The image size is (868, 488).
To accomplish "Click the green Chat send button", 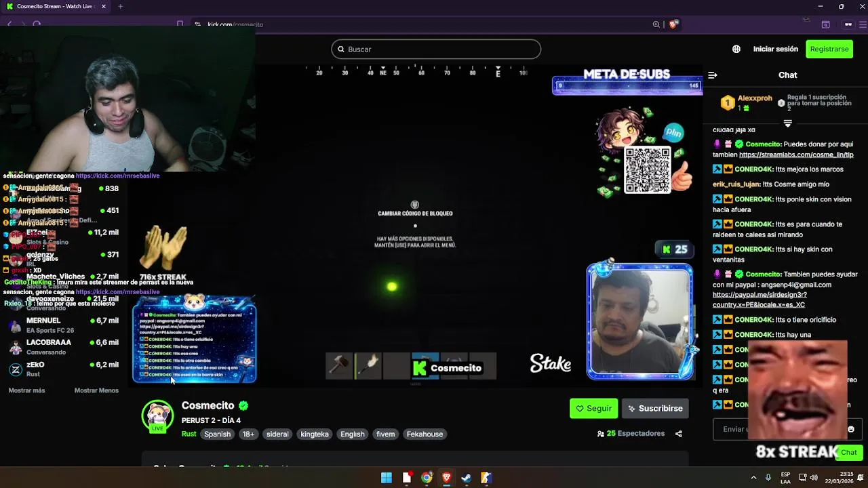I will tap(849, 452).
